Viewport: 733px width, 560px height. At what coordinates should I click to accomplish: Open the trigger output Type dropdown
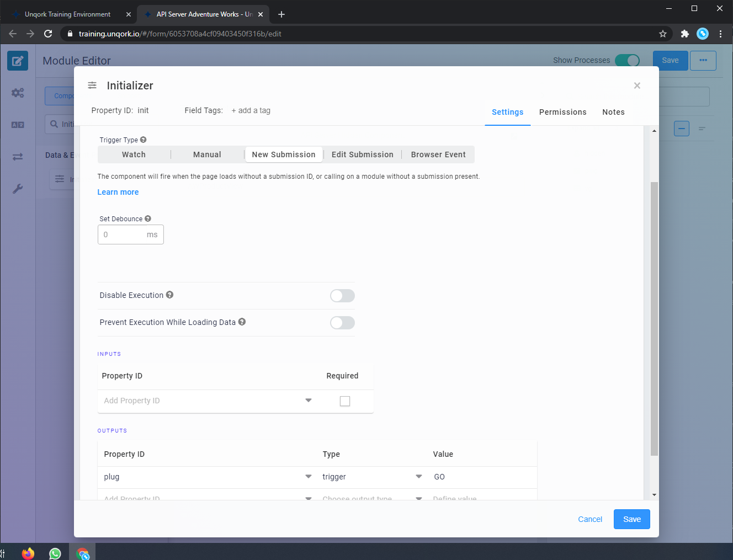coord(419,477)
